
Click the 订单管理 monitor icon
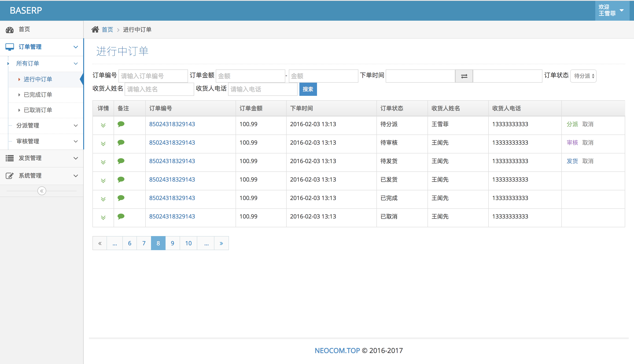coord(9,47)
